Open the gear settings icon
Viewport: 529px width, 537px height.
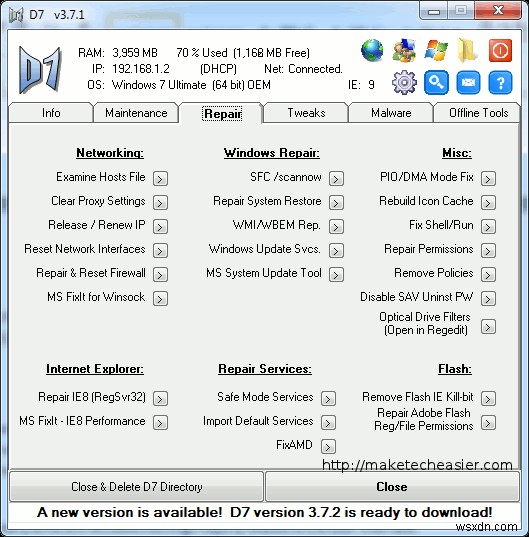click(404, 82)
